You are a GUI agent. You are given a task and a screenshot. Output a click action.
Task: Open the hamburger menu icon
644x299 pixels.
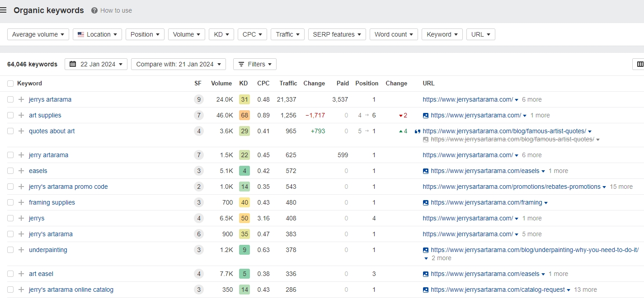click(x=3, y=10)
